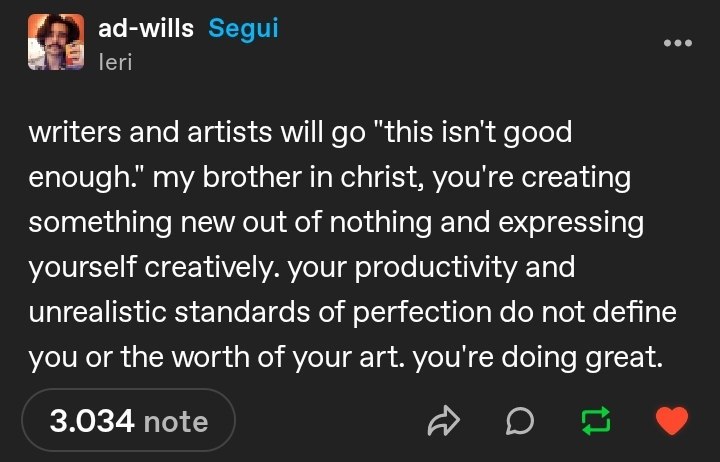Open the three-dot post options menu
Screen dimensions: 720x462
678,43
